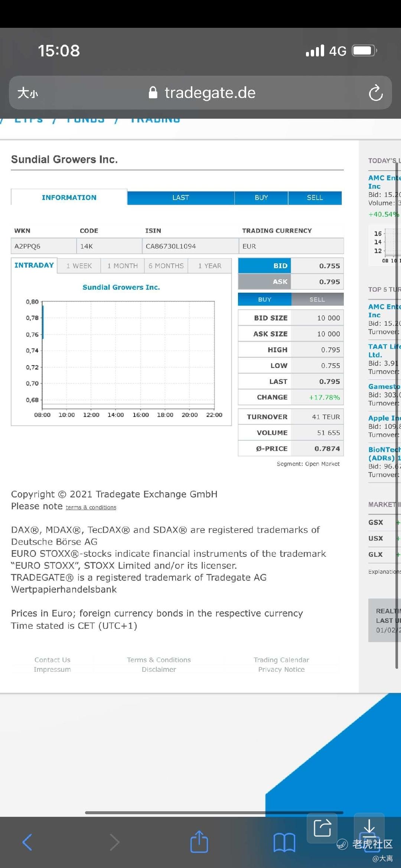The width and height of the screenshot is (401, 868).
Task: Open the Impressum footer link
Action: [x=52, y=670]
